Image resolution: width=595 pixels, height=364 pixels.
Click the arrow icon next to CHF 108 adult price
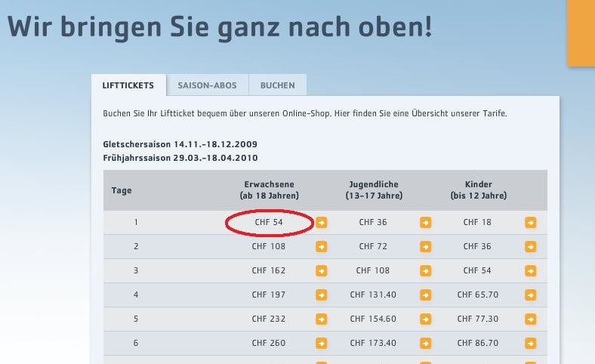click(x=322, y=247)
